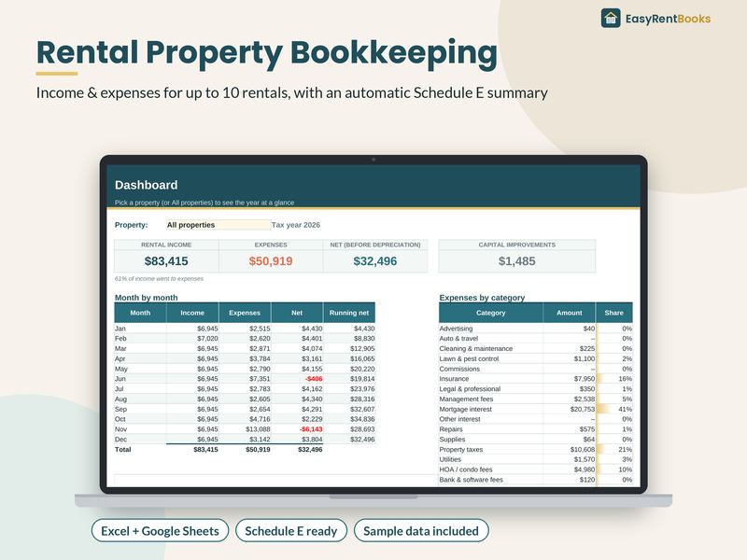Image resolution: width=747 pixels, height=560 pixels.
Task: Click the Month by month heading
Action: 147,298
